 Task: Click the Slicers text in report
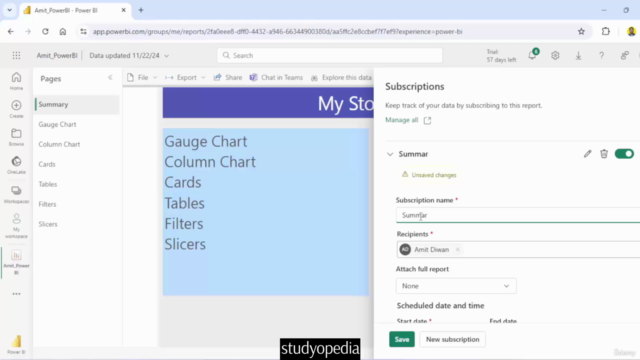185,244
